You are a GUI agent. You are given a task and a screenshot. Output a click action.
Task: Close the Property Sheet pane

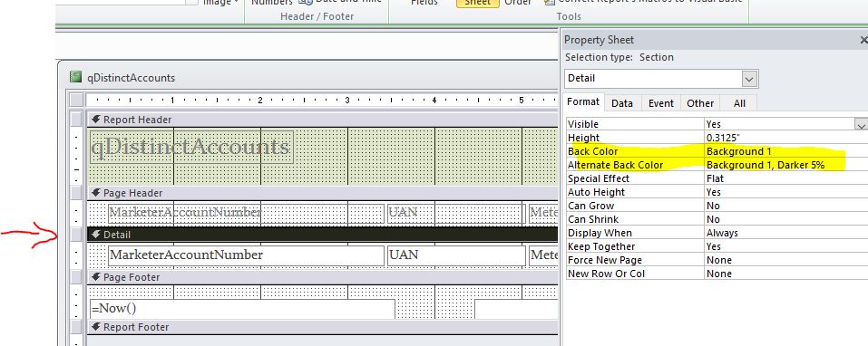[x=863, y=40]
